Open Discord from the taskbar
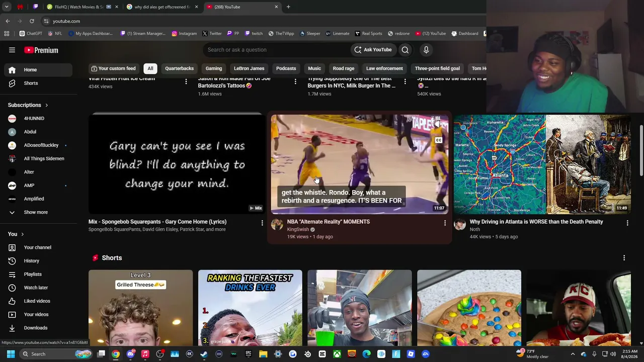Screen dimensions: 644x362 click(130, 354)
